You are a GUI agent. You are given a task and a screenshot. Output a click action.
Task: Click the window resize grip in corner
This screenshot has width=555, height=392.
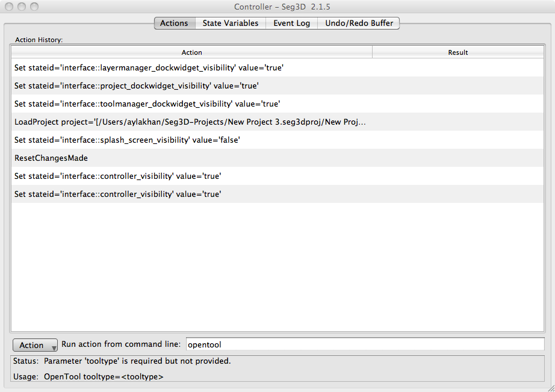click(x=550, y=388)
